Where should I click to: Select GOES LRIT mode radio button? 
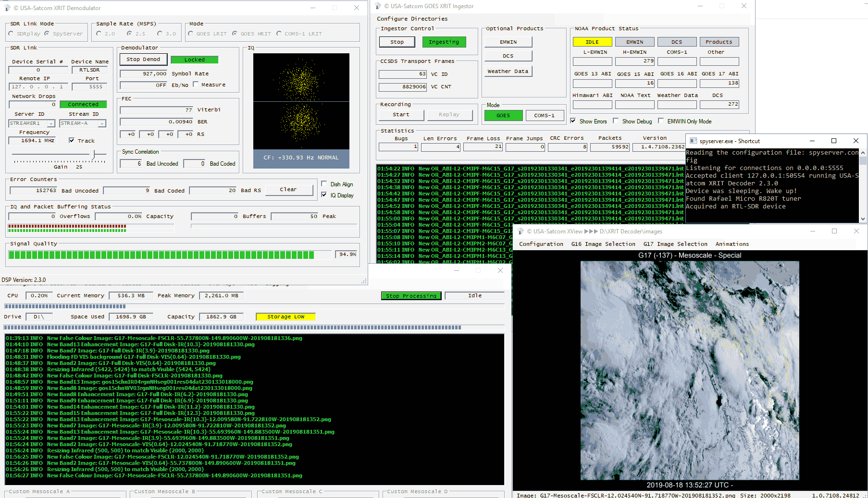click(191, 34)
